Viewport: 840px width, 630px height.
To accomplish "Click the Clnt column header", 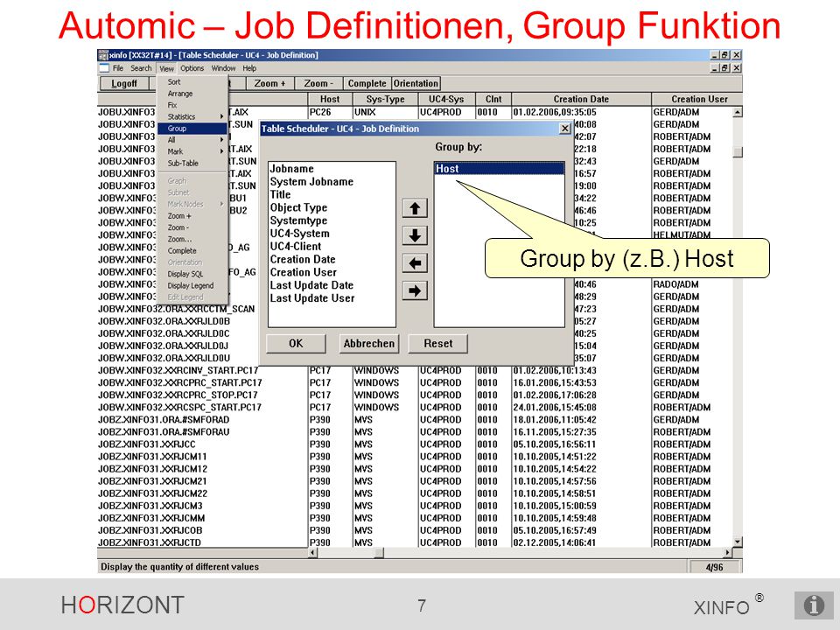I will coord(493,99).
